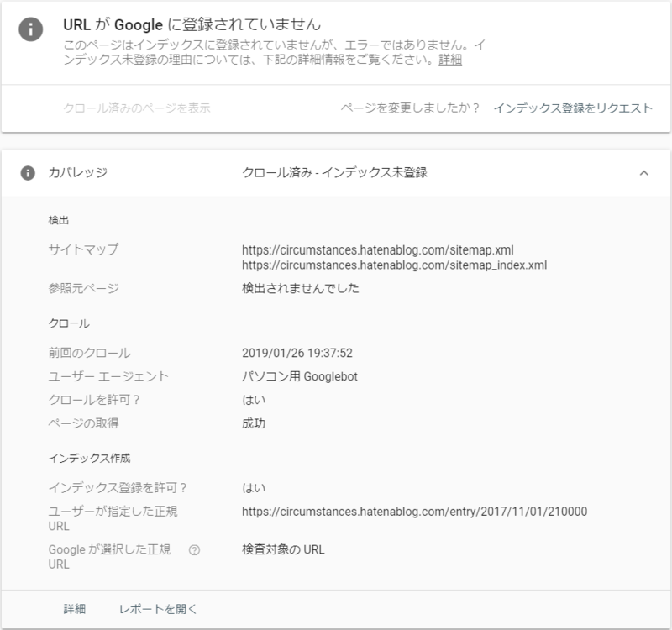This screenshot has width=672, height=630.
Task: Click the 検査対象の URL value
Action: (x=283, y=549)
